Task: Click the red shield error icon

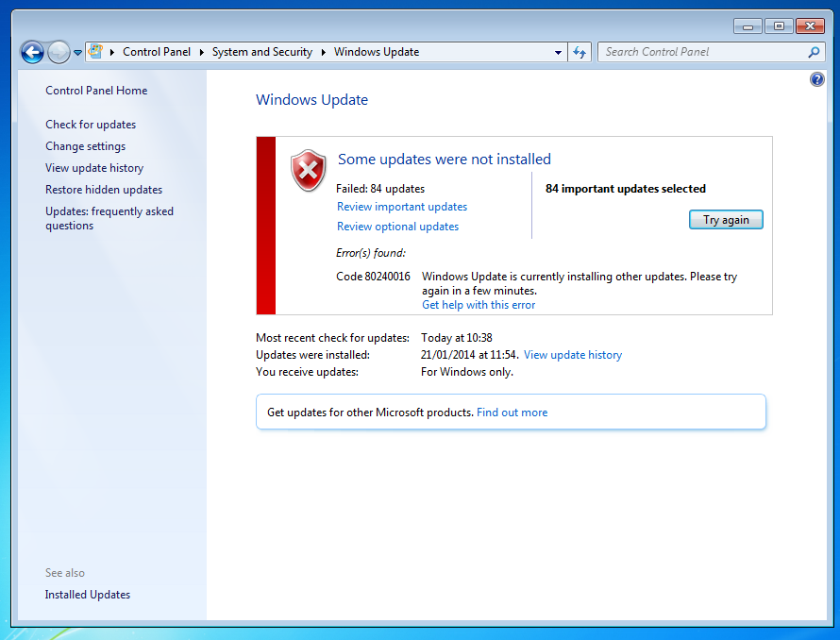Action: coord(308,170)
